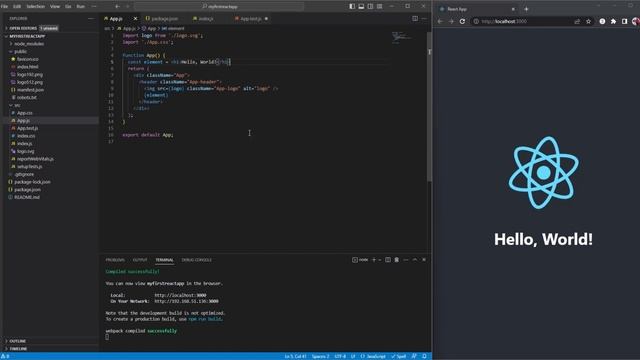Split the editor to the right
The height and width of the screenshot is (360, 640).
click(x=415, y=18)
